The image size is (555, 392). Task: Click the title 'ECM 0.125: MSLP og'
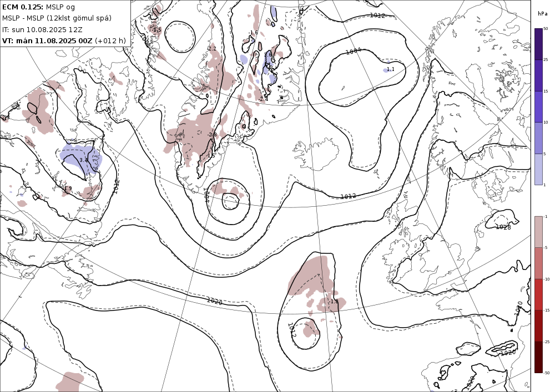(39, 7)
